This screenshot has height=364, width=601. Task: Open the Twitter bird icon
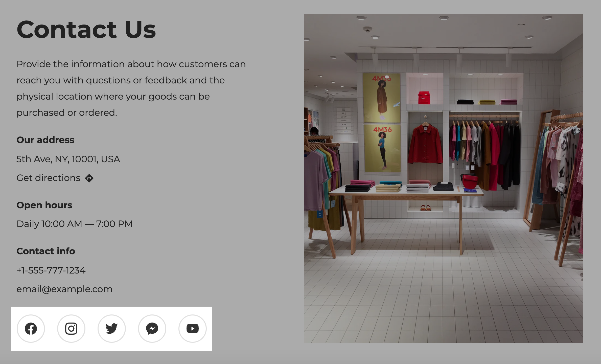tap(112, 328)
